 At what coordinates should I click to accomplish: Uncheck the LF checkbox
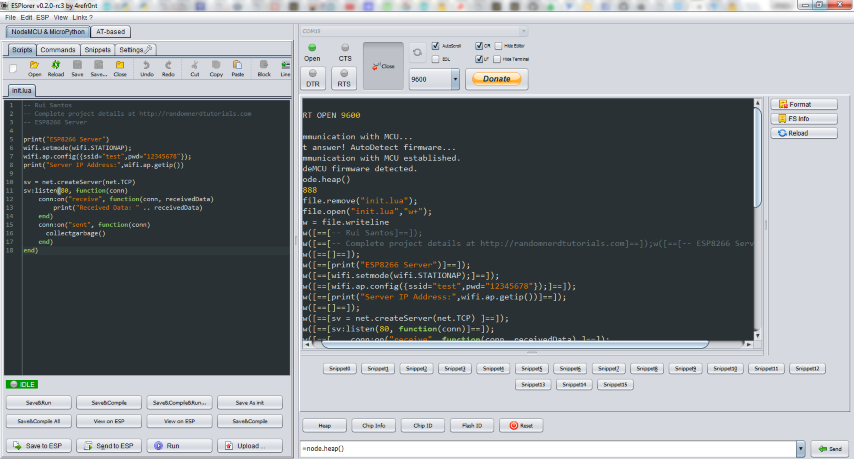[479, 59]
